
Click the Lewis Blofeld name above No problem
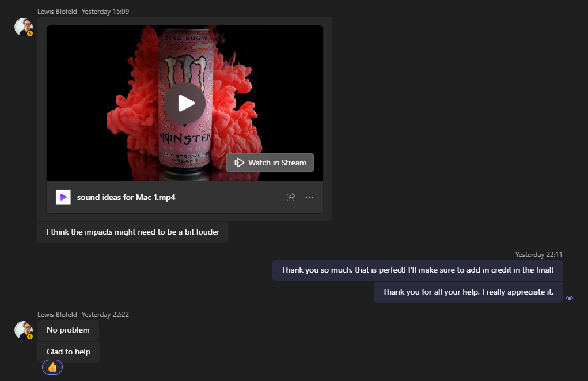pos(57,315)
